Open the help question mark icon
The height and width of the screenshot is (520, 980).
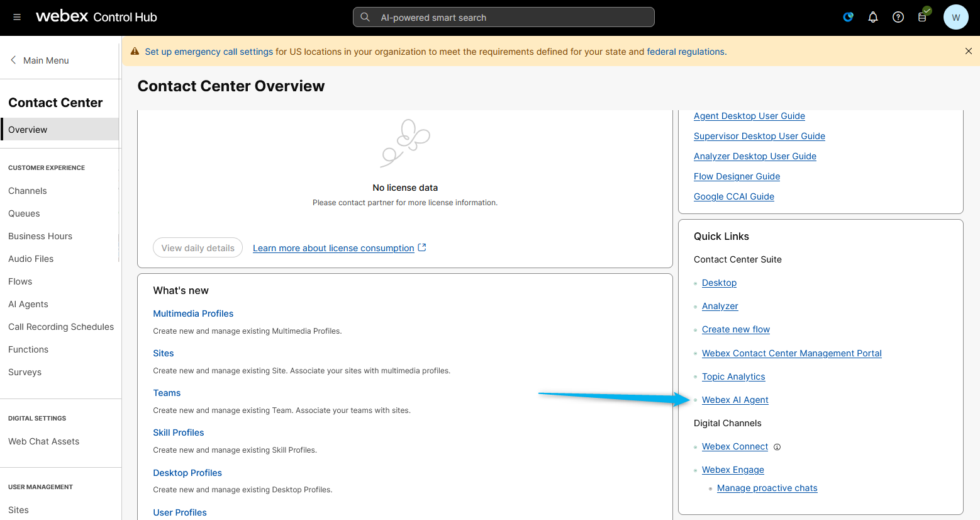[898, 17]
